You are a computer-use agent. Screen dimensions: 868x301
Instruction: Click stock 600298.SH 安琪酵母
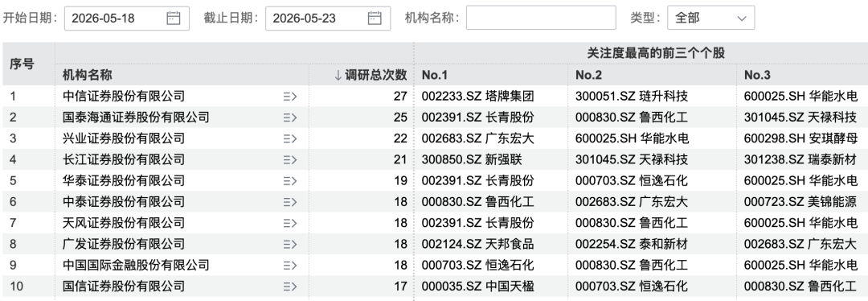pos(800,138)
